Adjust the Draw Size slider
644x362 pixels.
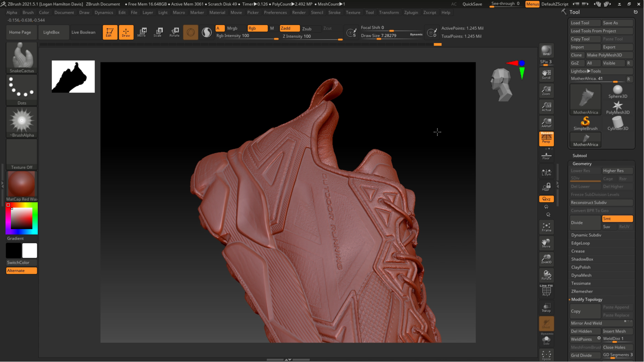(x=392, y=36)
